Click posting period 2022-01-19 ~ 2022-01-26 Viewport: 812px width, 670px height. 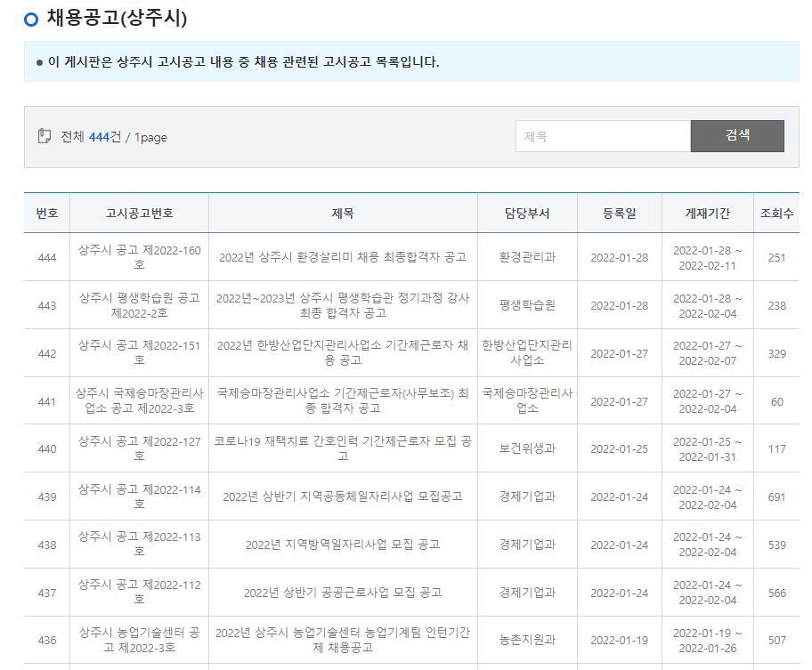708,641
